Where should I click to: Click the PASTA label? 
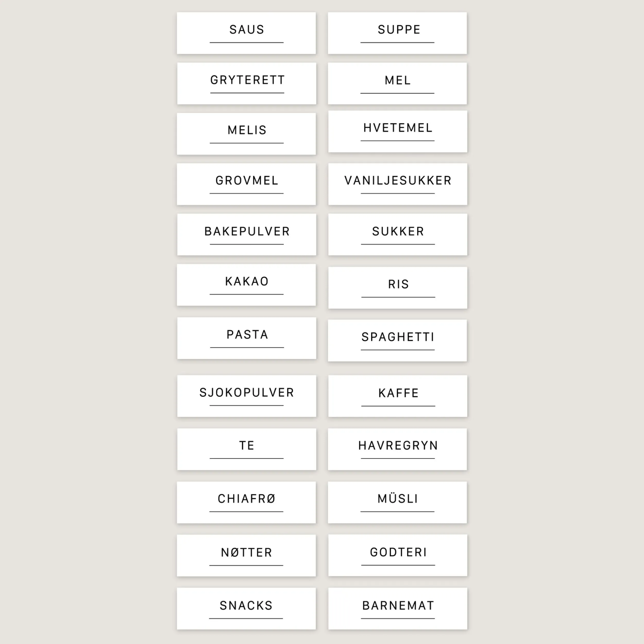[247, 338]
